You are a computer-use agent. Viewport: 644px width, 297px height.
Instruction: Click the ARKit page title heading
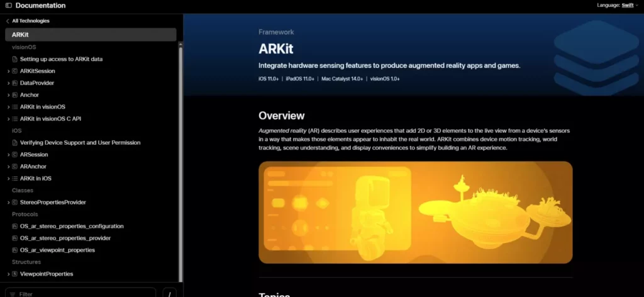click(x=276, y=49)
